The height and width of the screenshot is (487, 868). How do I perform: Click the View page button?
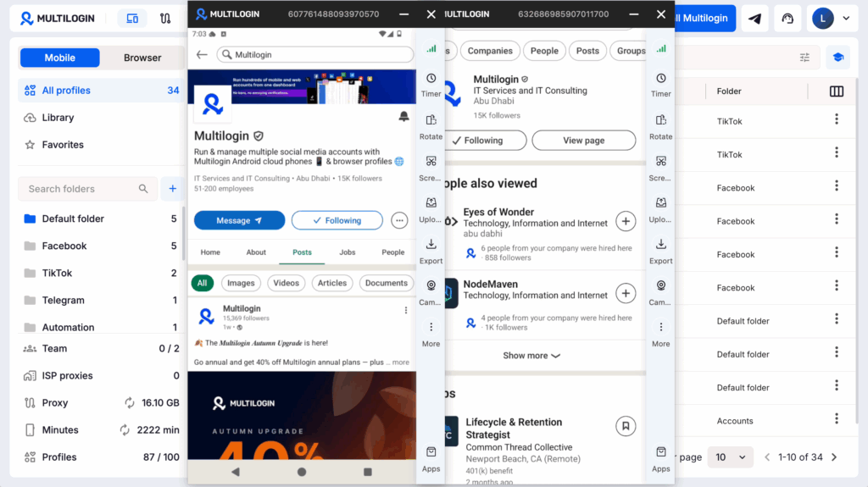click(x=583, y=141)
